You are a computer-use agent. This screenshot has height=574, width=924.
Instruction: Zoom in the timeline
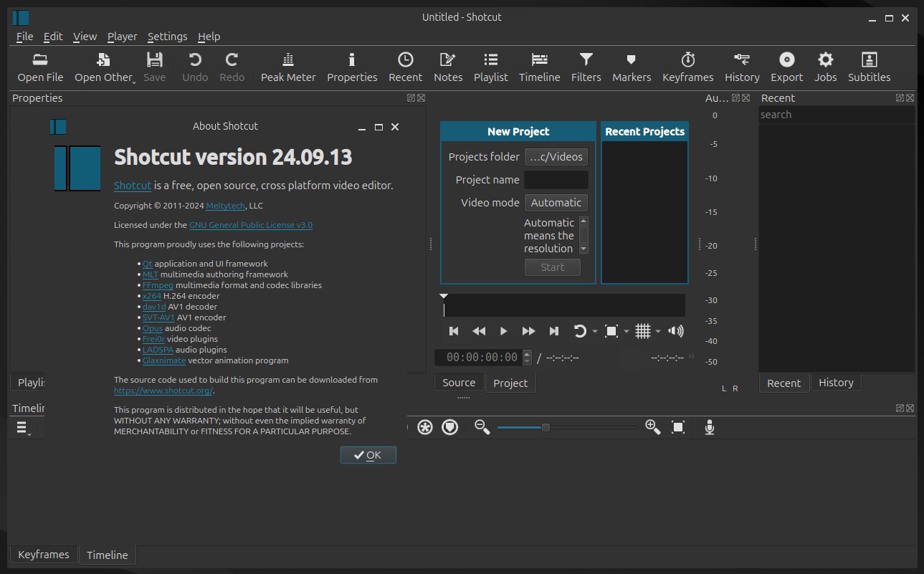(x=652, y=427)
